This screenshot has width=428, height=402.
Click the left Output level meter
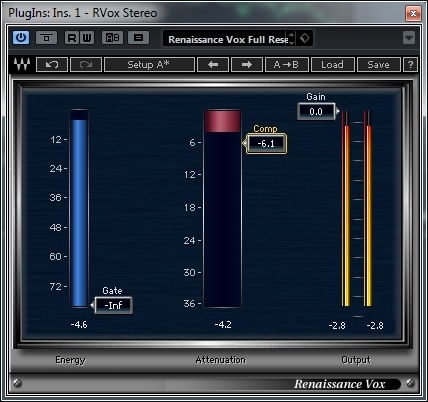tap(346, 209)
